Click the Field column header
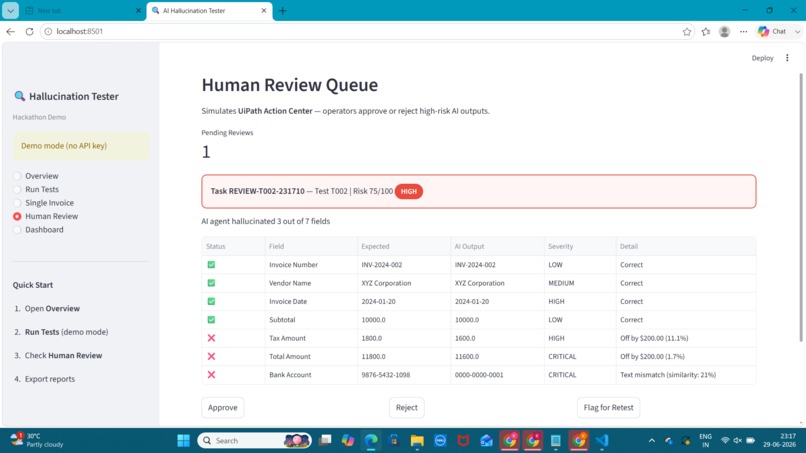Viewport: 806px width, 453px height. click(x=311, y=246)
